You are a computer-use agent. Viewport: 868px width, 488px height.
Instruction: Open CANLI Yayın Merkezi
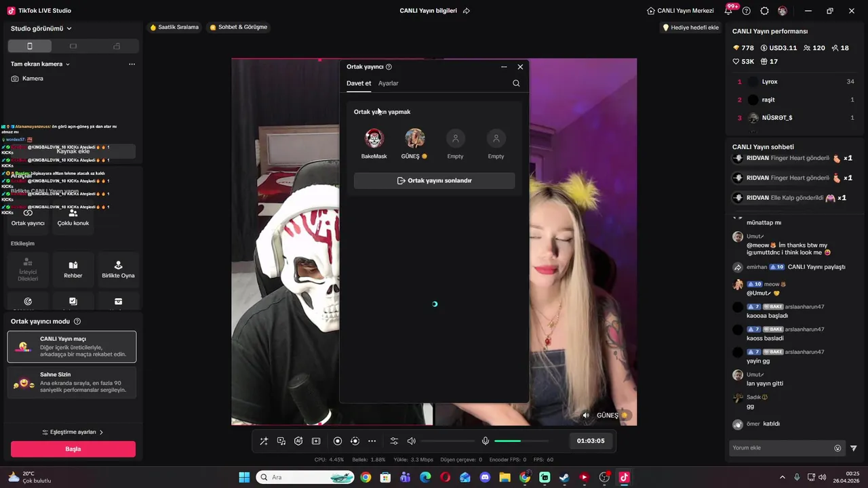click(680, 11)
